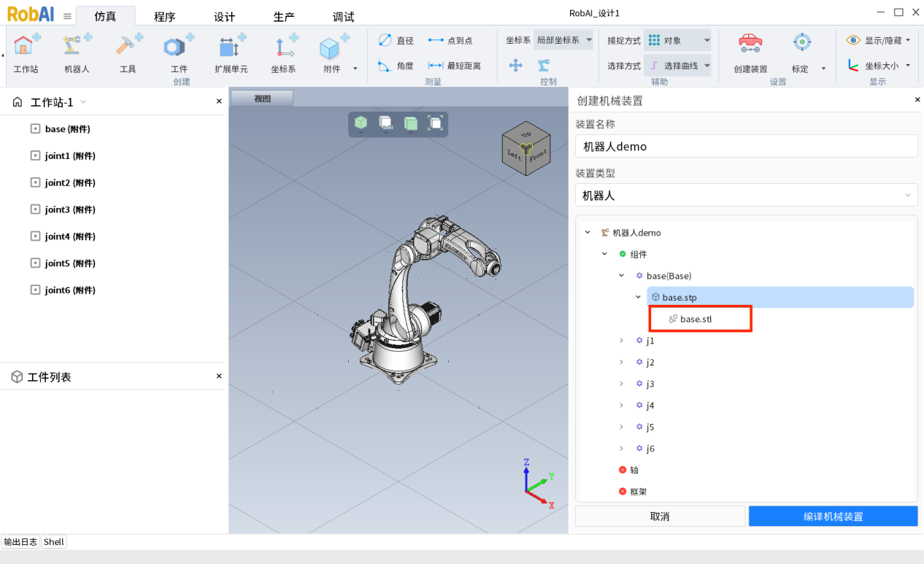Viewport: 924px width, 564px height.
Task: Close the 工件列表 panel
Action: (219, 376)
